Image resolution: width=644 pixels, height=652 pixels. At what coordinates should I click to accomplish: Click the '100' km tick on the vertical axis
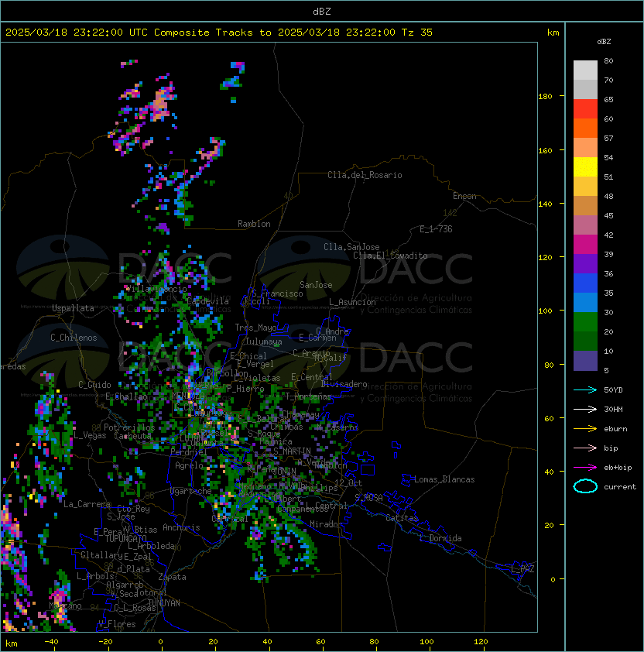click(545, 311)
